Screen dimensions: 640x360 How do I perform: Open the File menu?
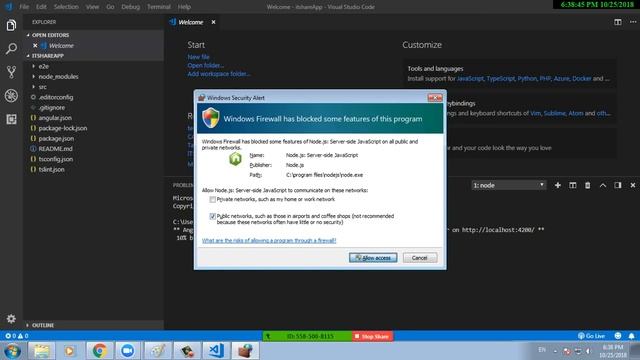[24, 7]
